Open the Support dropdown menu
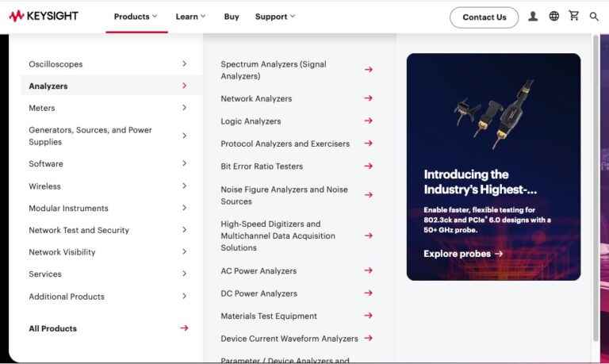The width and height of the screenshot is (609, 364). click(x=274, y=17)
